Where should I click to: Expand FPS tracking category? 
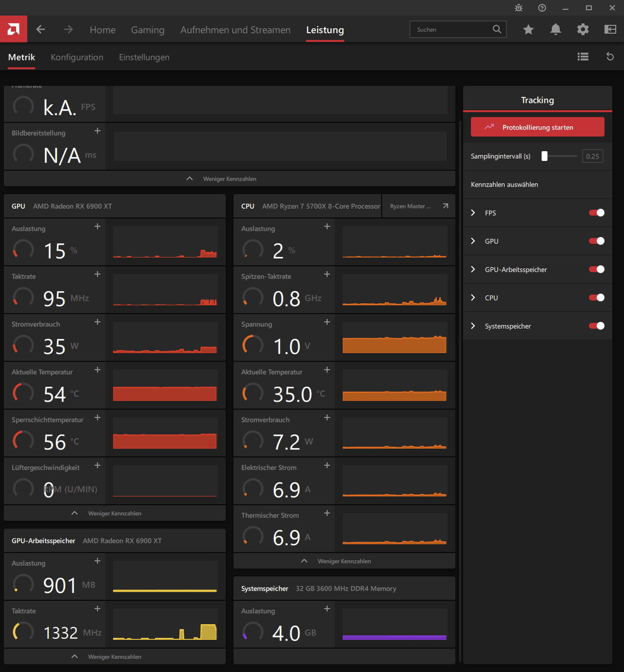[473, 213]
